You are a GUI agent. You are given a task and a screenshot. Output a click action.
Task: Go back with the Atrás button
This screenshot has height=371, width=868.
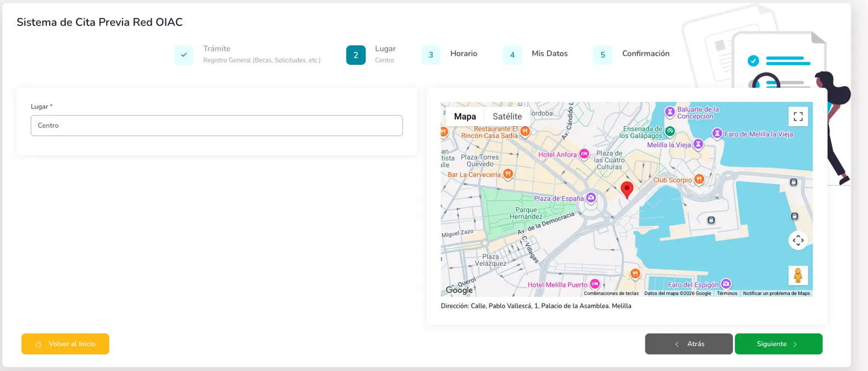tap(689, 344)
